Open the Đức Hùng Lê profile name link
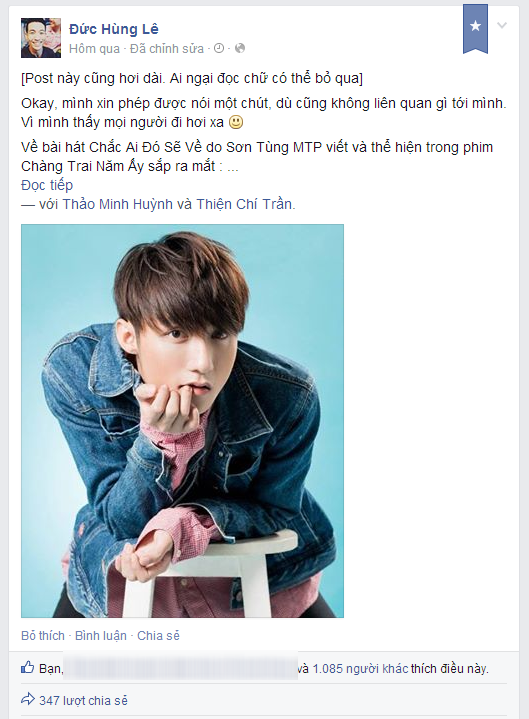Viewport: 529px width, 719px height. [114, 29]
